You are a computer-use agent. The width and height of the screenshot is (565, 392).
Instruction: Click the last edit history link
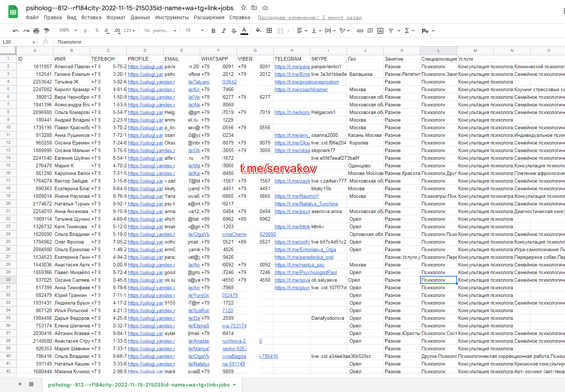[310, 18]
